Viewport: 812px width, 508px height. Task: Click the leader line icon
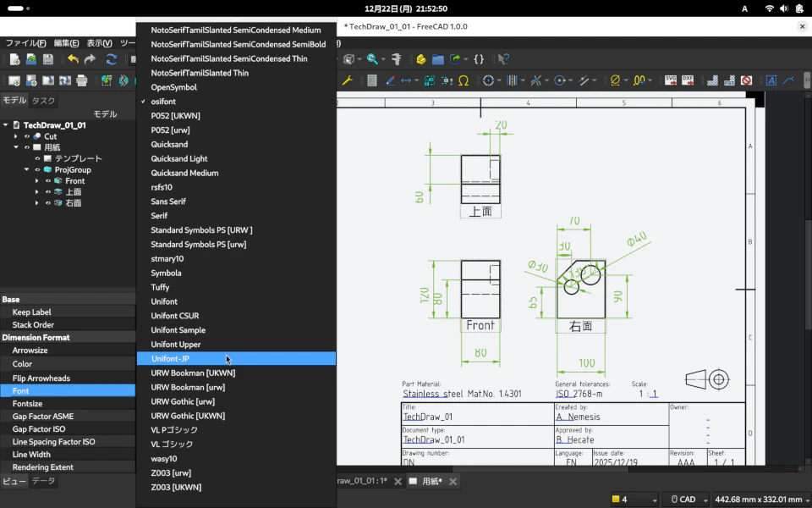(x=788, y=80)
